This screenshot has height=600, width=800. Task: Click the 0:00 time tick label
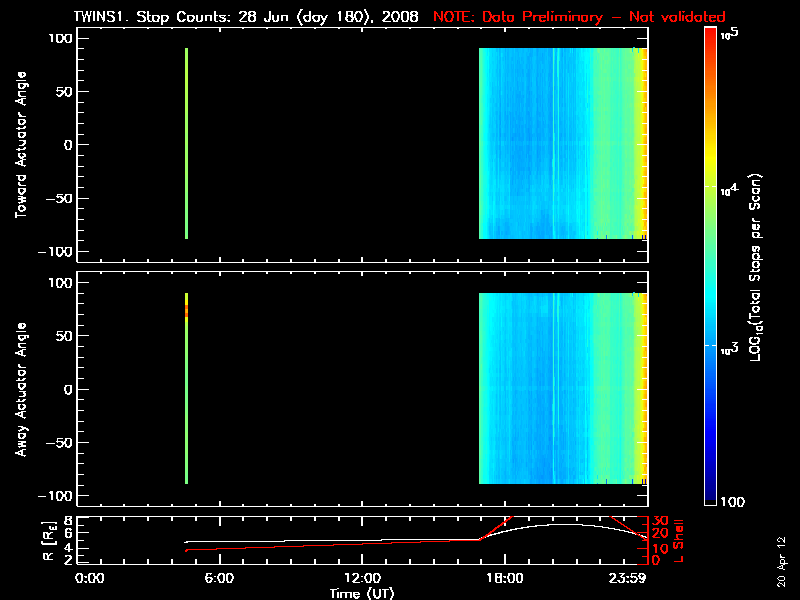point(90,578)
